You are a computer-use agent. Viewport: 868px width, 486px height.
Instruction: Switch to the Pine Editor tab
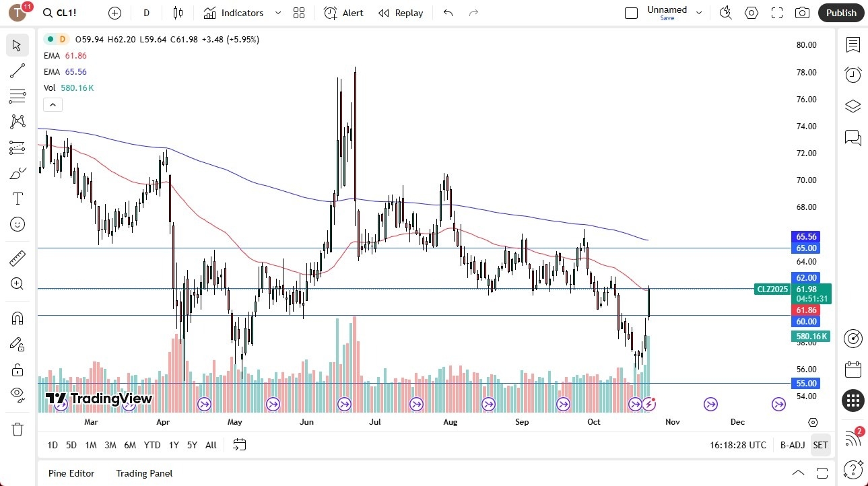(x=71, y=473)
